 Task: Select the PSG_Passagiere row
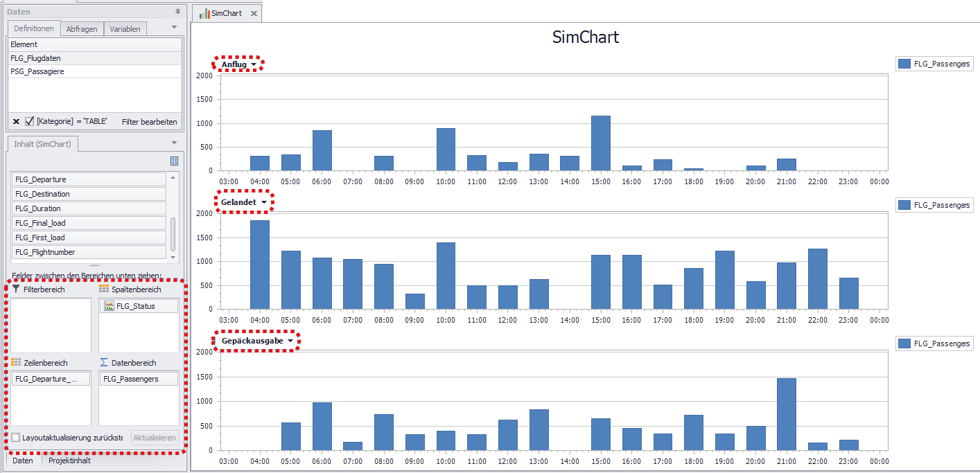[x=96, y=71]
